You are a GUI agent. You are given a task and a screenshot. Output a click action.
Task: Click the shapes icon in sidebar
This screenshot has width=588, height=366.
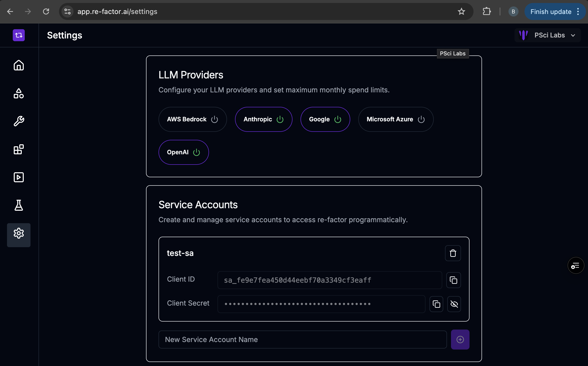(19, 94)
